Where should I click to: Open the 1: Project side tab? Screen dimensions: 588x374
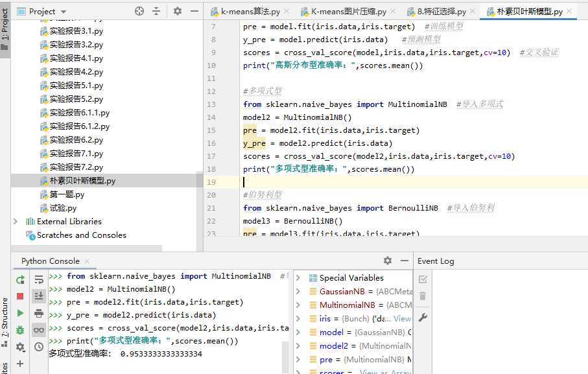[5, 29]
